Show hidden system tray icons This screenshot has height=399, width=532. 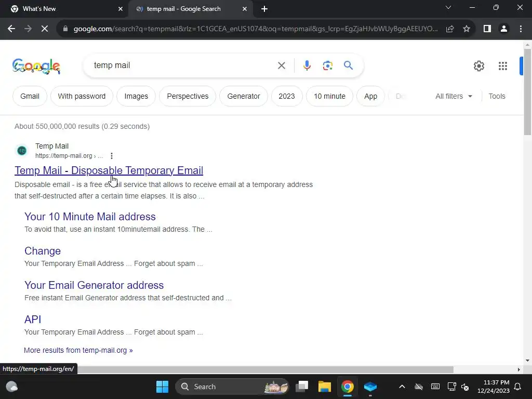[402, 387]
